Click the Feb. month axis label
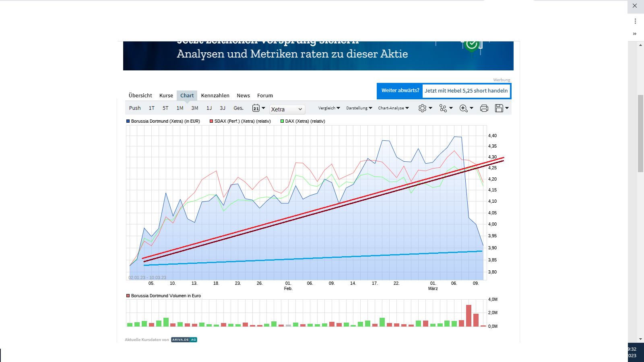Screen dimensions: 644x362 [x=288, y=289]
